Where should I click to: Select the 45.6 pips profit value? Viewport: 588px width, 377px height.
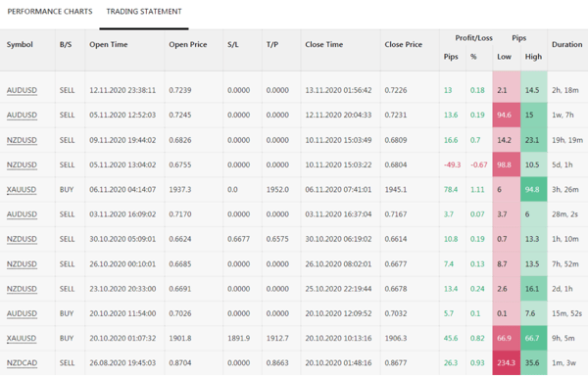(x=451, y=339)
